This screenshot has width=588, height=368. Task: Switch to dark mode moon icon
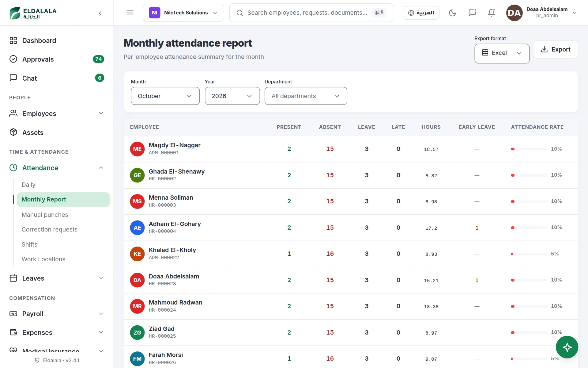pyautogui.click(x=452, y=13)
